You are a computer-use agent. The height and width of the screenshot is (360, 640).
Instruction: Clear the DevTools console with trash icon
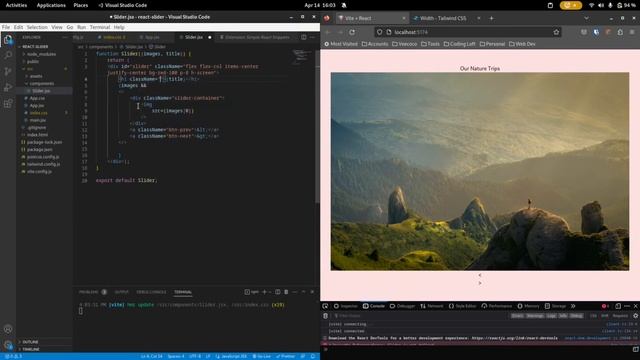point(325,316)
